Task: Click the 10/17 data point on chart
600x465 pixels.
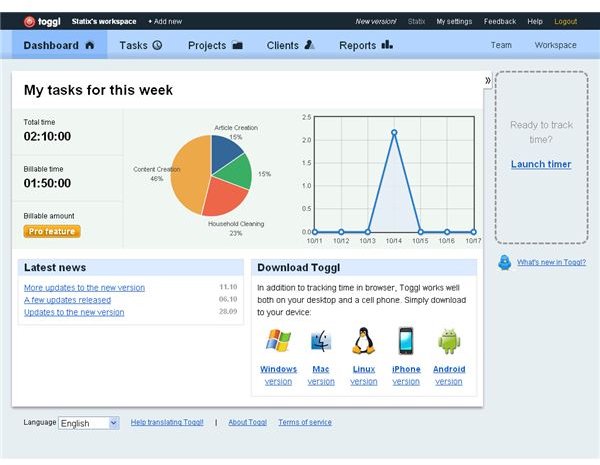Action: point(473,232)
